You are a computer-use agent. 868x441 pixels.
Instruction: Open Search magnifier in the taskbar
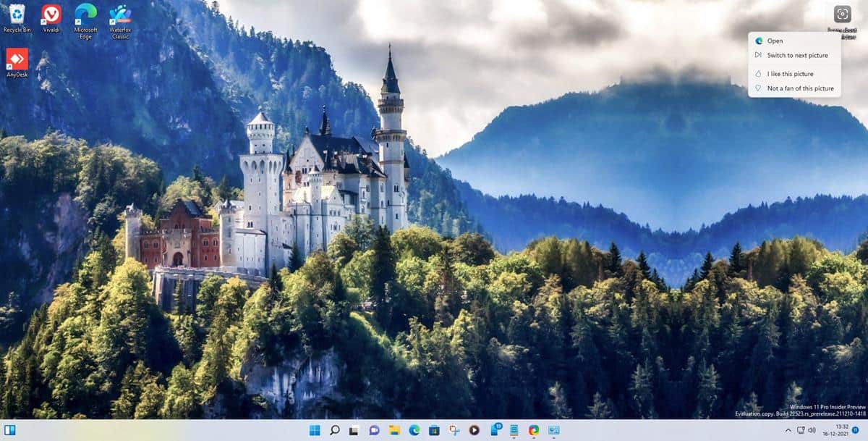click(x=335, y=430)
